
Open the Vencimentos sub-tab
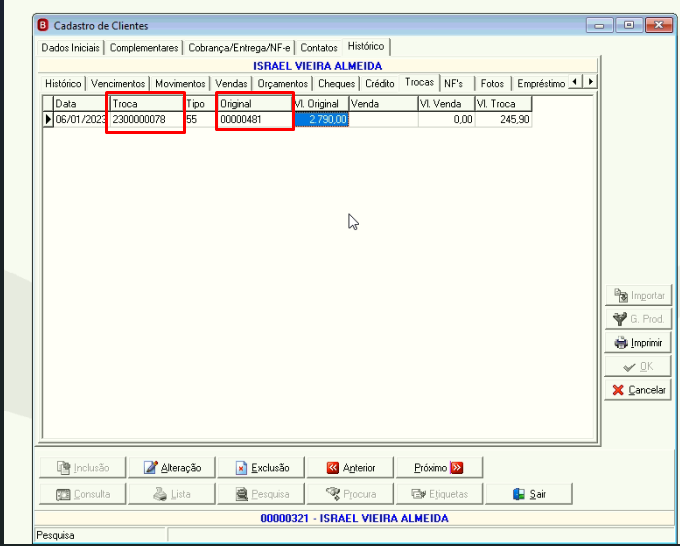pyautogui.click(x=118, y=83)
